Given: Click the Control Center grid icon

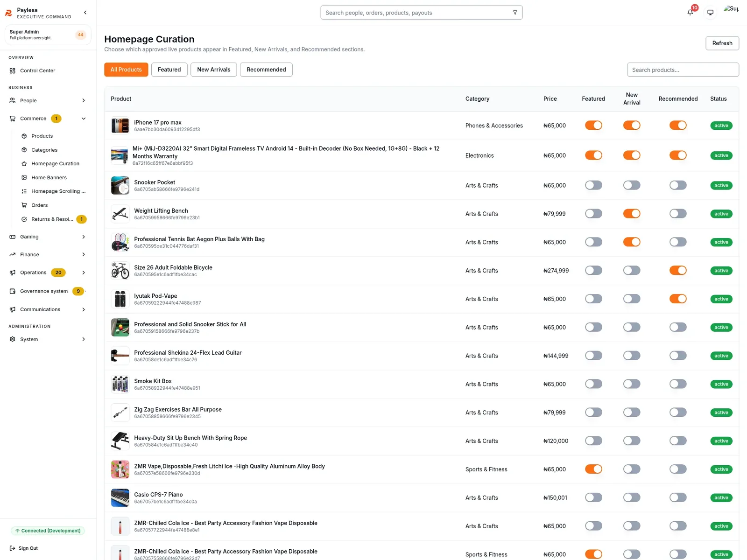Looking at the screenshot, I should tap(13, 71).
